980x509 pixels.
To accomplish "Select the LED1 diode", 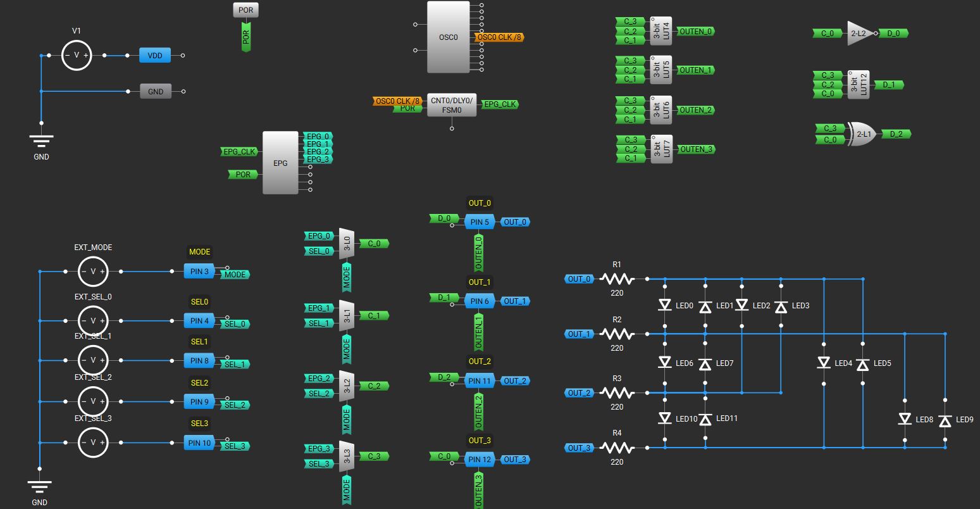I will click(x=705, y=306).
